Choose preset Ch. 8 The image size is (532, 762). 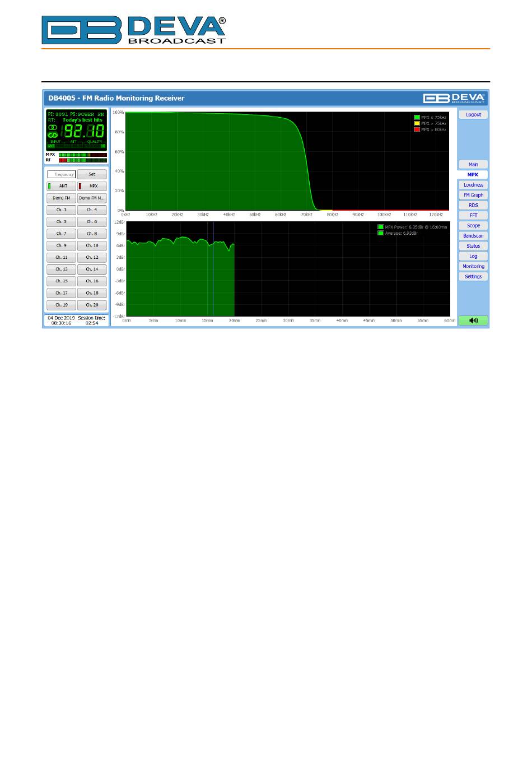click(x=92, y=234)
